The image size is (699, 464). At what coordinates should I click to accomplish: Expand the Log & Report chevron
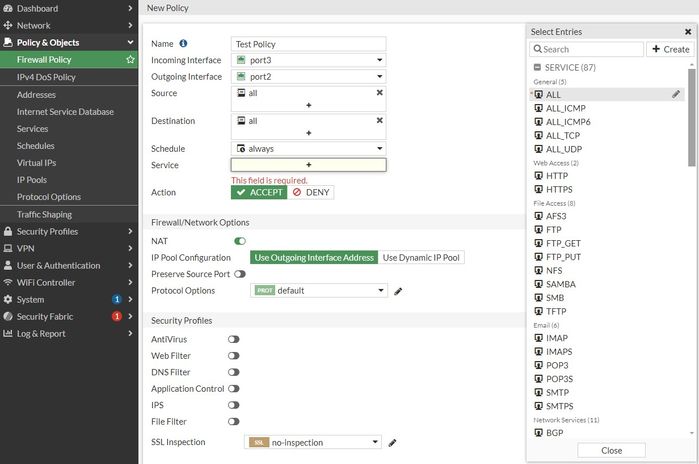click(130, 333)
